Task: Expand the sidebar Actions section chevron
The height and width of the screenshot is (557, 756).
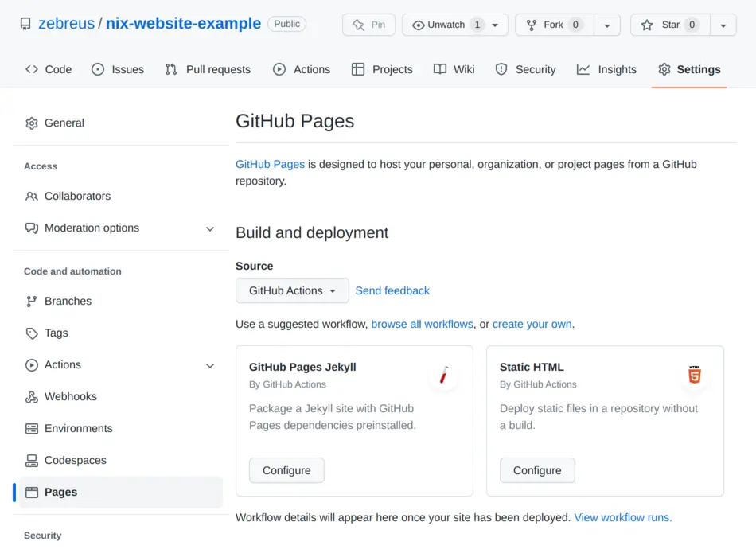Action: (210, 365)
